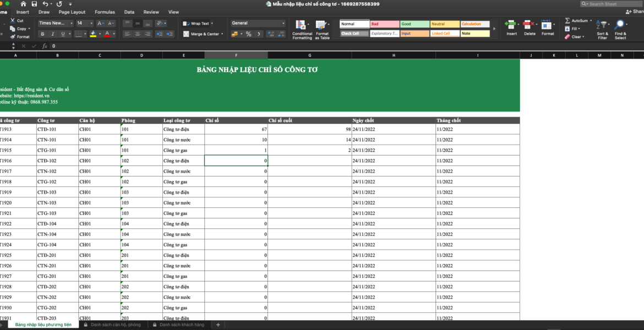Click the Share button
The height and width of the screenshot is (330, 644).
point(634,12)
